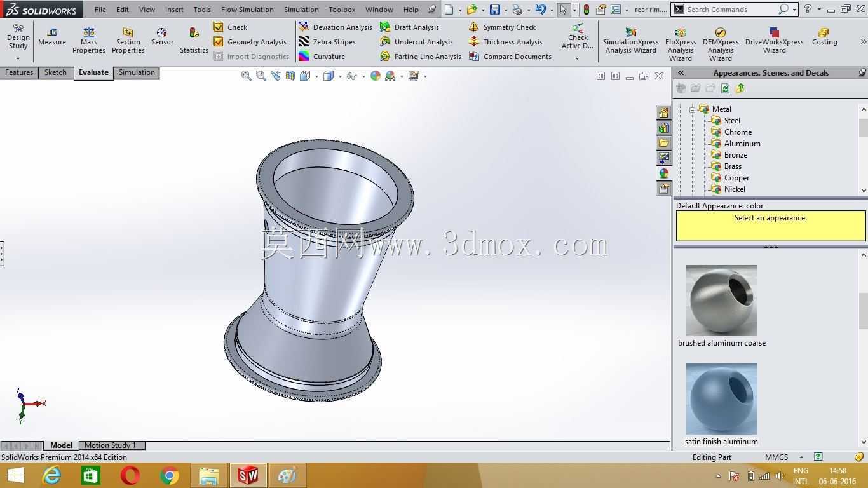Open the Motion Study 1 tab
The height and width of the screenshot is (488, 868).
(x=111, y=445)
